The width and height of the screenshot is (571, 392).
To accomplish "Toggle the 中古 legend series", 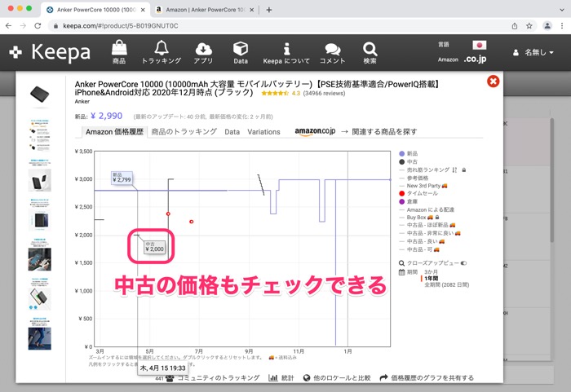I will pos(409,161).
